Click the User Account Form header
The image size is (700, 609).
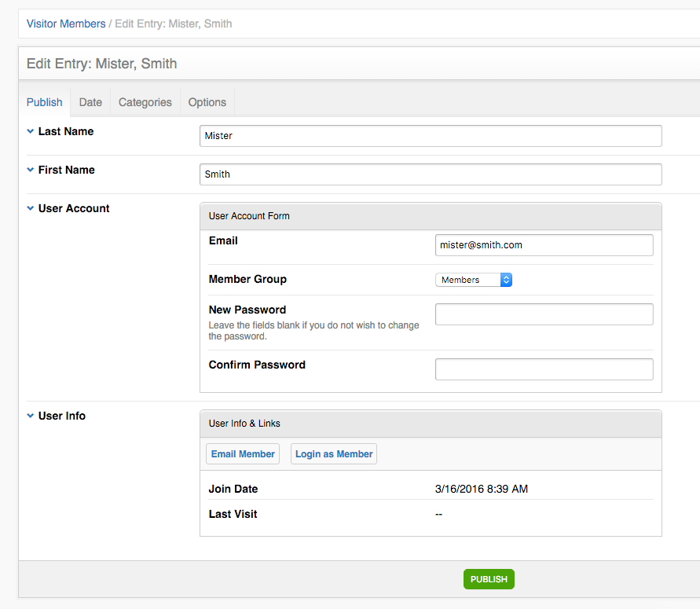pyautogui.click(x=431, y=217)
